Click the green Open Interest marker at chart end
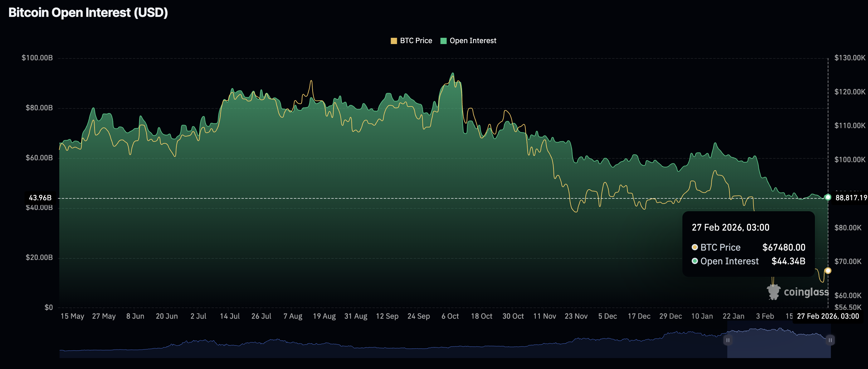868x369 pixels. coord(828,197)
